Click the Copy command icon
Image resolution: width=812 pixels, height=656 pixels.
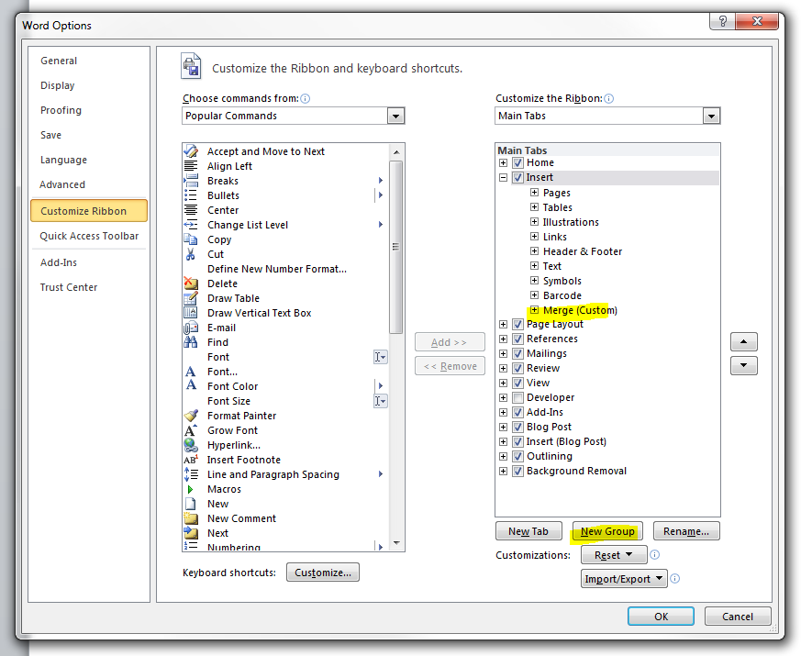(x=191, y=239)
